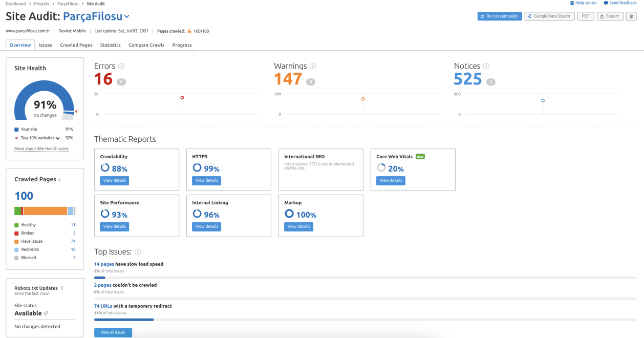Click the Errors info icon
The width and height of the screenshot is (644, 338).
point(121,66)
